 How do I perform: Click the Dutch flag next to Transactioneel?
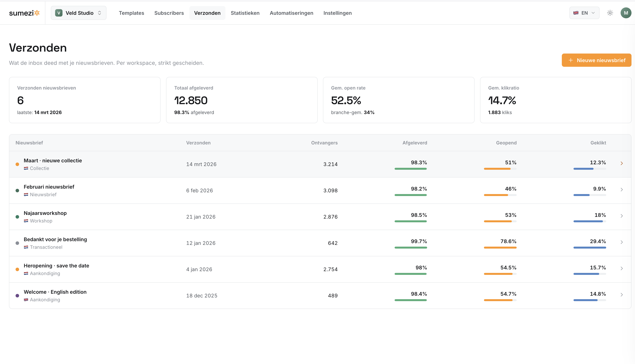click(x=26, y=247)
